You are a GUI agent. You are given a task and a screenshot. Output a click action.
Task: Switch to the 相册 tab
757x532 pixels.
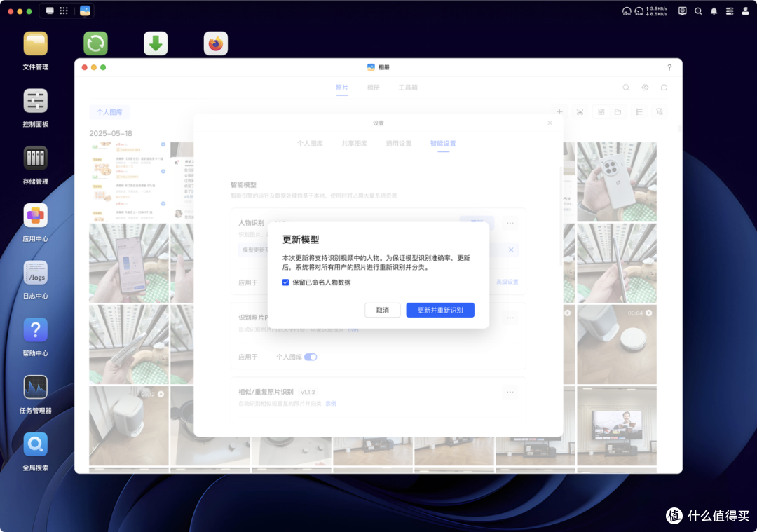click(373, 88)
